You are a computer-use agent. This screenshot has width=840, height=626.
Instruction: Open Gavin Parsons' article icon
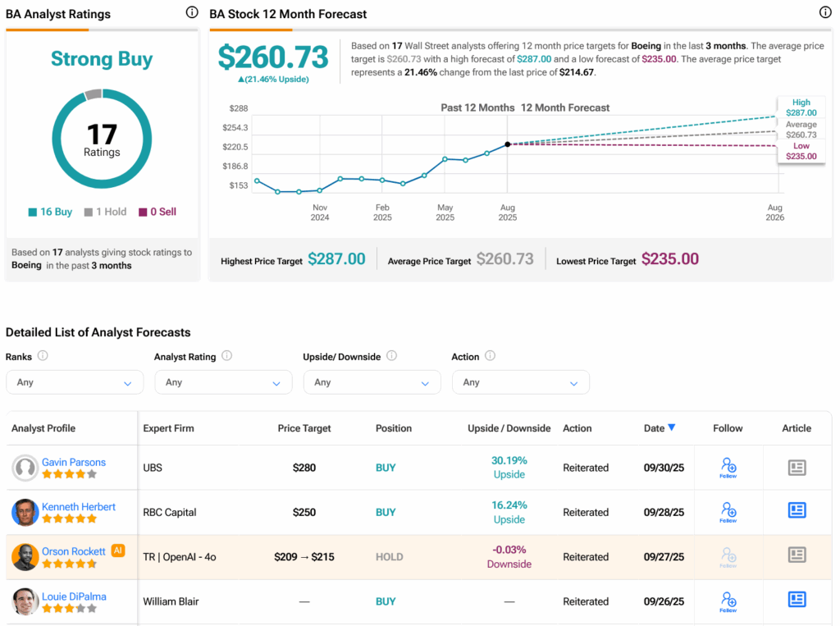click(797, 468)
